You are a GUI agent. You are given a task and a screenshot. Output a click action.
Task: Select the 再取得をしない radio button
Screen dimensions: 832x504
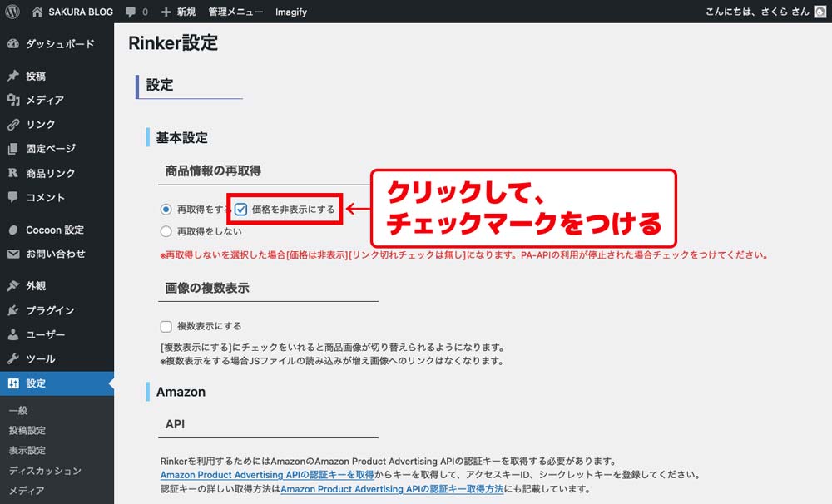[166, 231]
